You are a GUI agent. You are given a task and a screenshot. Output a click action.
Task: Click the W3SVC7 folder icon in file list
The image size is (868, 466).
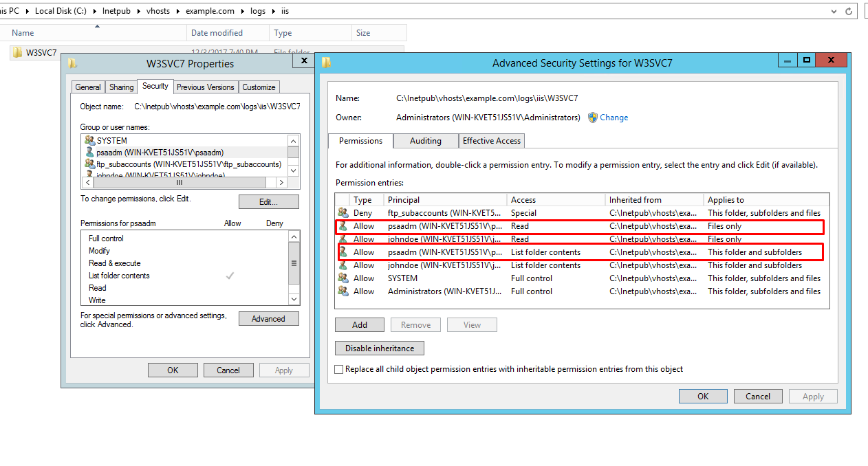point(17,53)
